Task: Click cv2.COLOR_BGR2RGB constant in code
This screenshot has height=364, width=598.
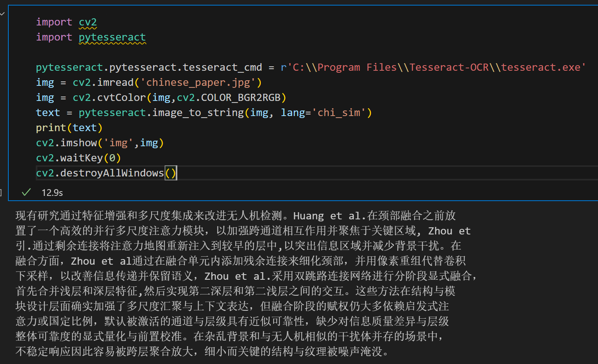Action: coord(229,98)
